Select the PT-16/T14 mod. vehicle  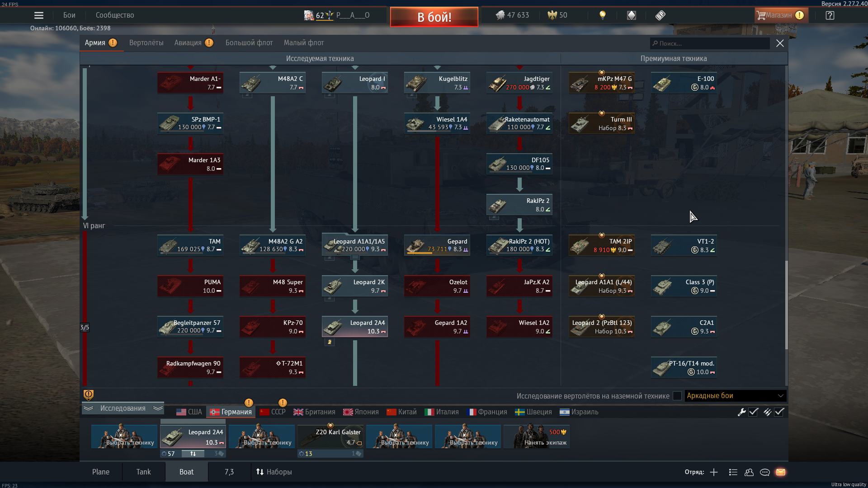point(684,368)
